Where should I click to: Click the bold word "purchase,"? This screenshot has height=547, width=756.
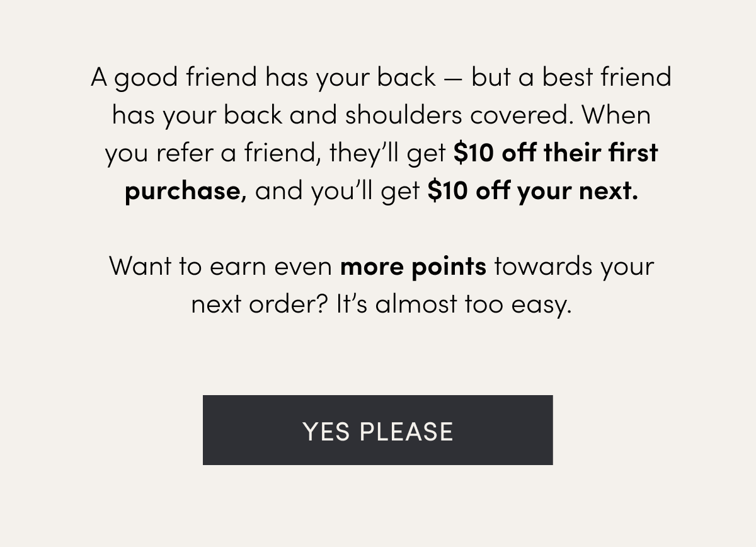pyautogui.click(x=186, y=192)
